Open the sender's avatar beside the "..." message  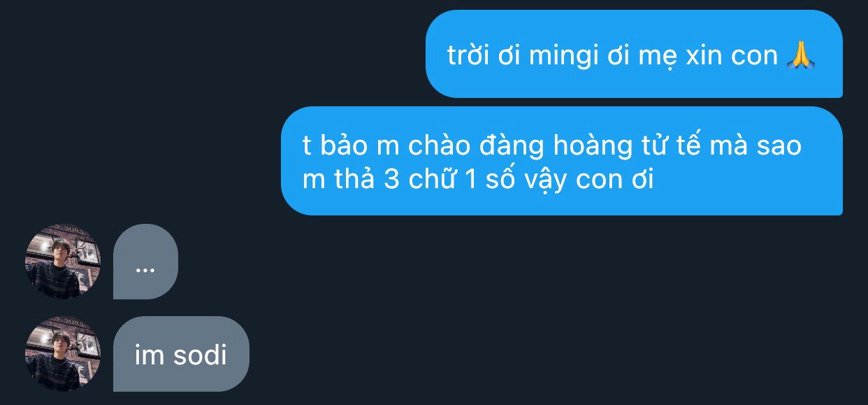point(63,262)
